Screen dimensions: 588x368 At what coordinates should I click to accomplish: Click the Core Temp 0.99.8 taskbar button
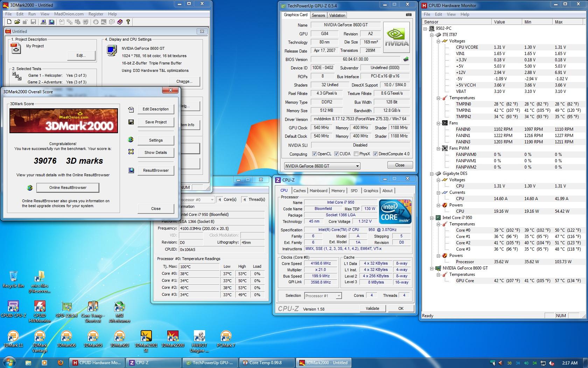click(x=267, y=363)
